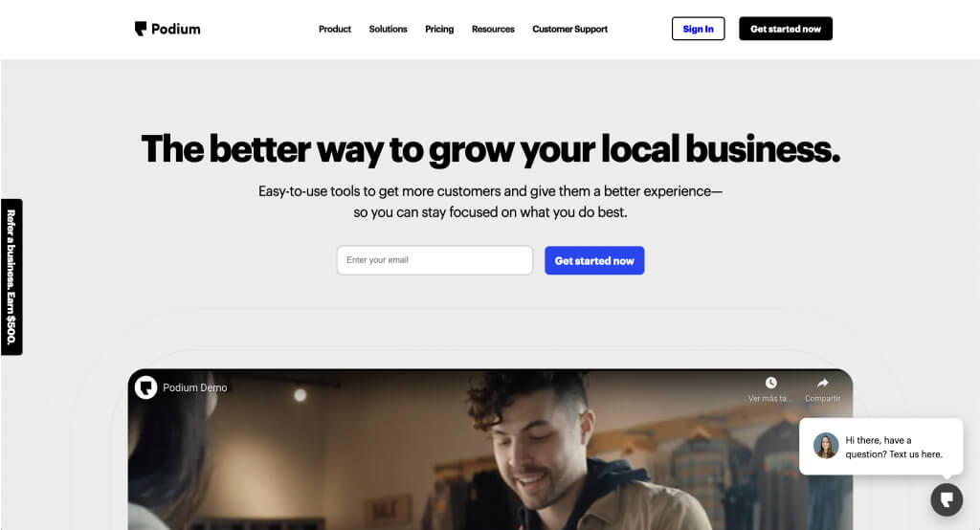Click the Compartir share arrow icon

click(822, 383)
